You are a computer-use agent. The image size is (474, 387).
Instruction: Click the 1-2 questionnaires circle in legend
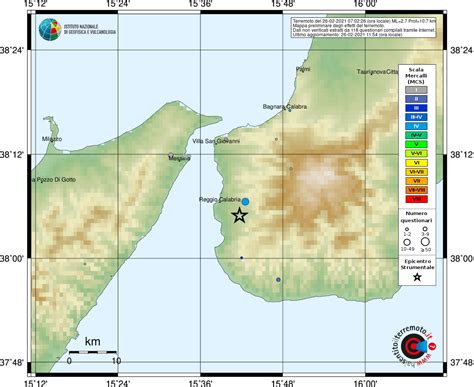pos(407,229)
